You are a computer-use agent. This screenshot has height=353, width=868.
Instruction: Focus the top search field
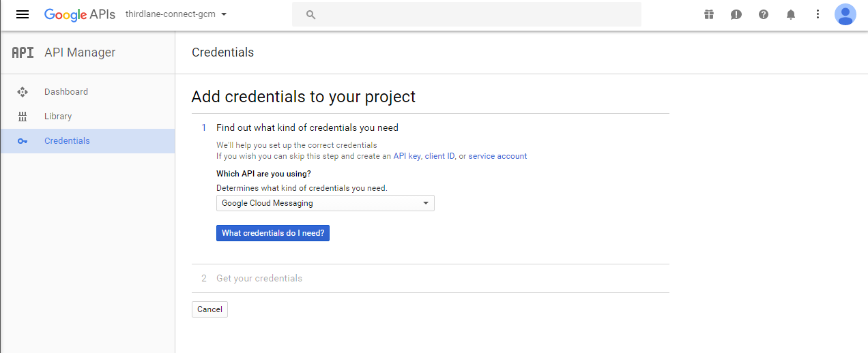pos(467,14)
